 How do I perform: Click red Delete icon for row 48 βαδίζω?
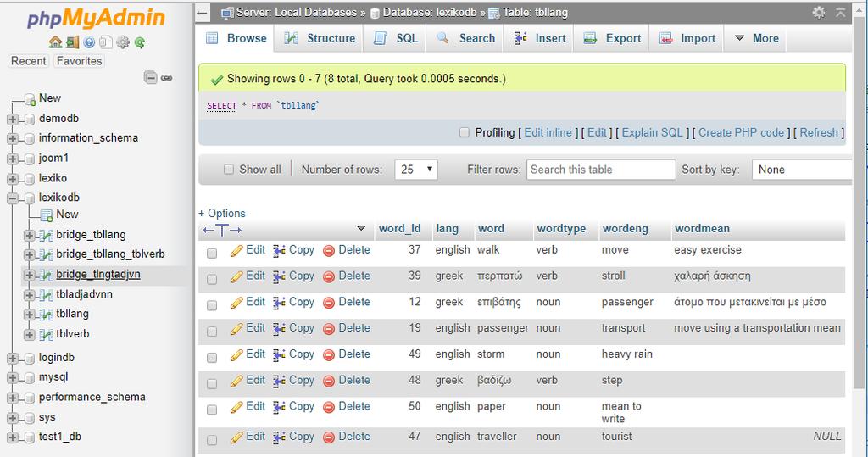click(329, 381)
